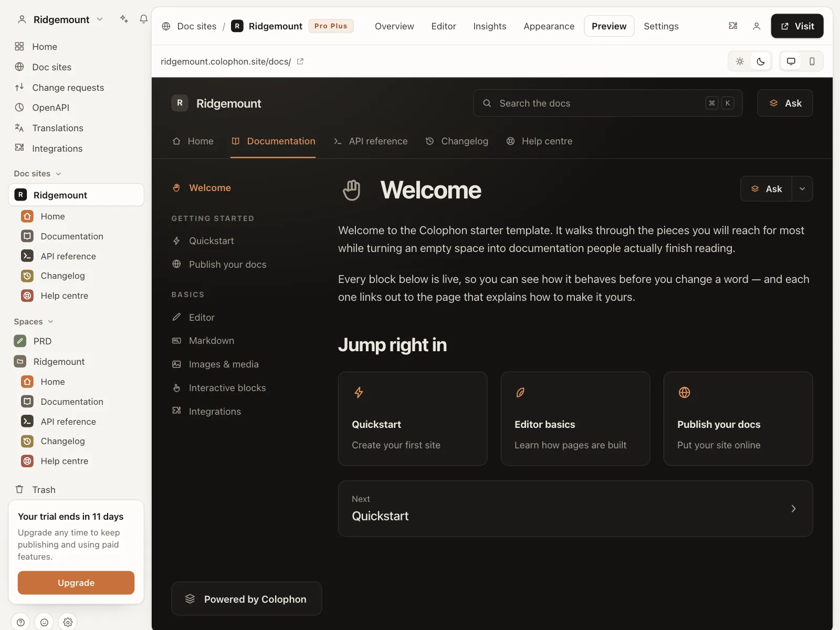Click the globe icon before Doc sites breadcrumb
Screen dimensions: 840x630
pyautogui.click(x=166, y=26)
